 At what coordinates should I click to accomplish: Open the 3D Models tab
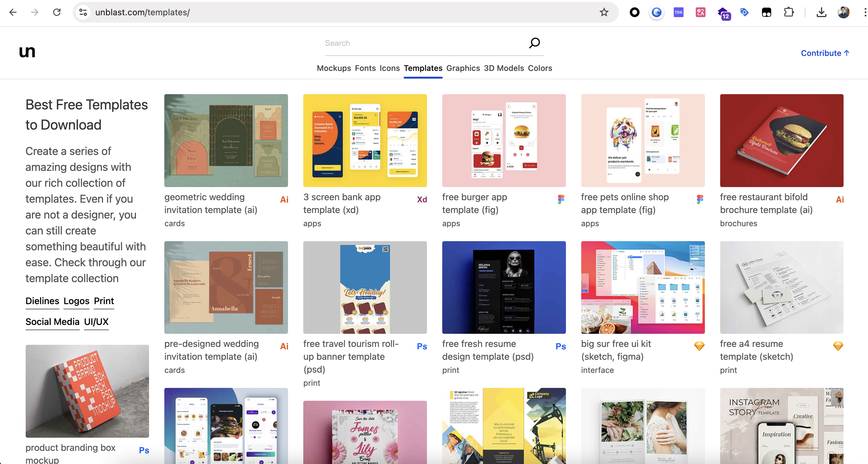pyautogui.click(x=504, y=68)
